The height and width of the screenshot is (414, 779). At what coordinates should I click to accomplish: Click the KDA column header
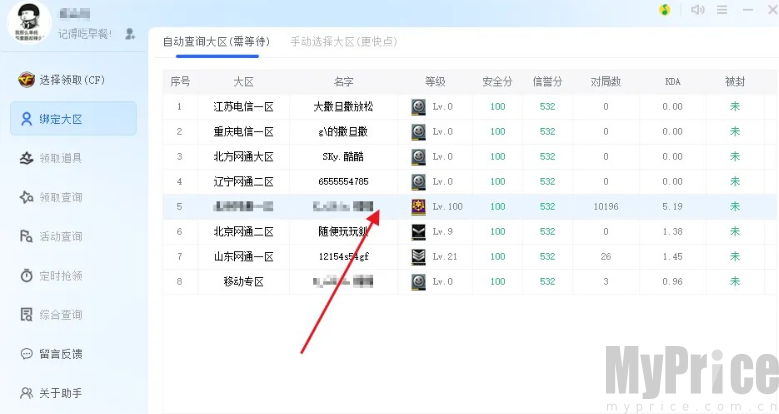pos(672,82)
